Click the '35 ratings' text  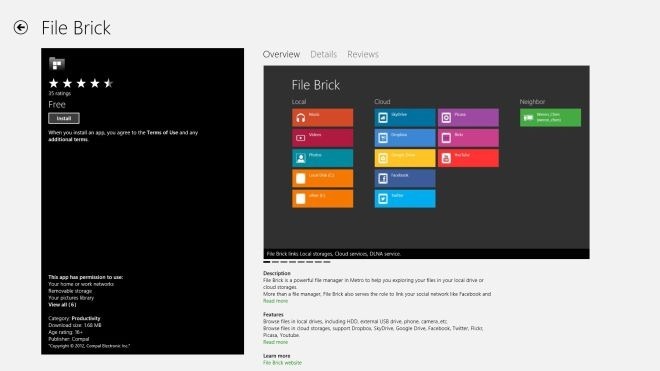click(59, 93)
